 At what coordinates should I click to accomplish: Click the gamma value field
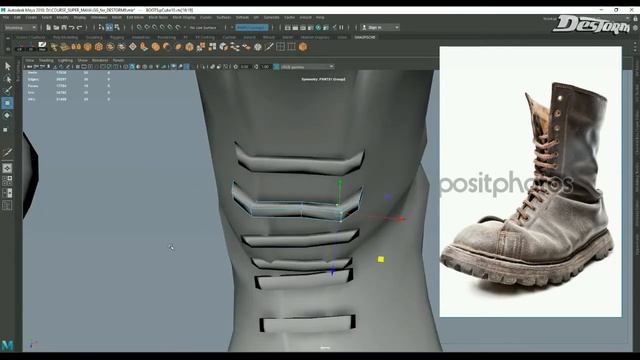[265, 67]
